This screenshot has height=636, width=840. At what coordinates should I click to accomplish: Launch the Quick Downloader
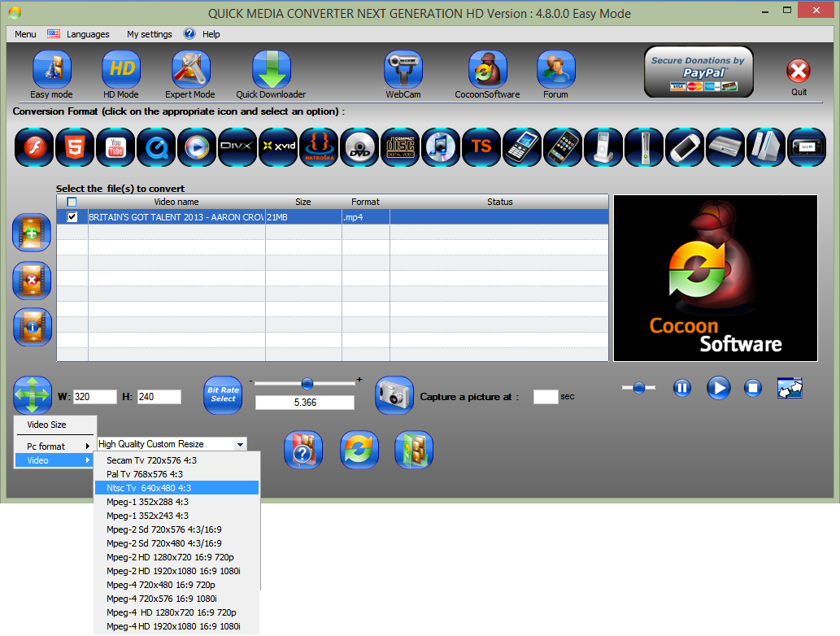click(272, 70)
